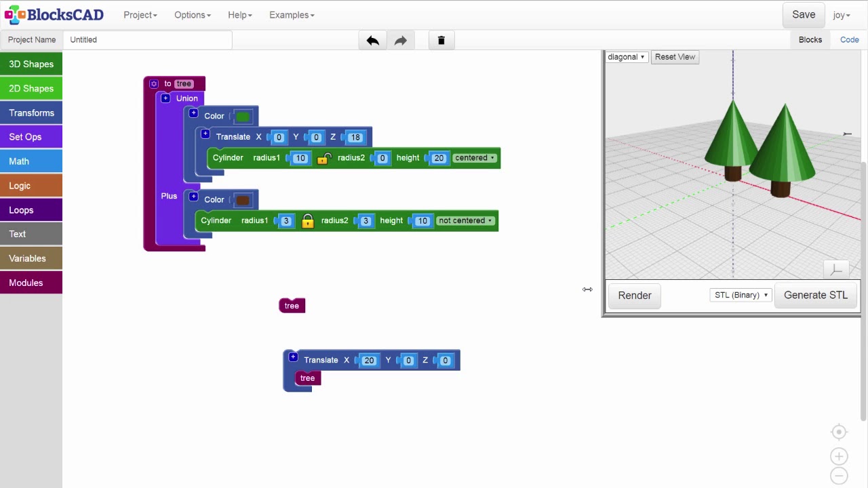
Task: Toggle the closed radius lock on trunk cylinder
Action: [307, 221]
